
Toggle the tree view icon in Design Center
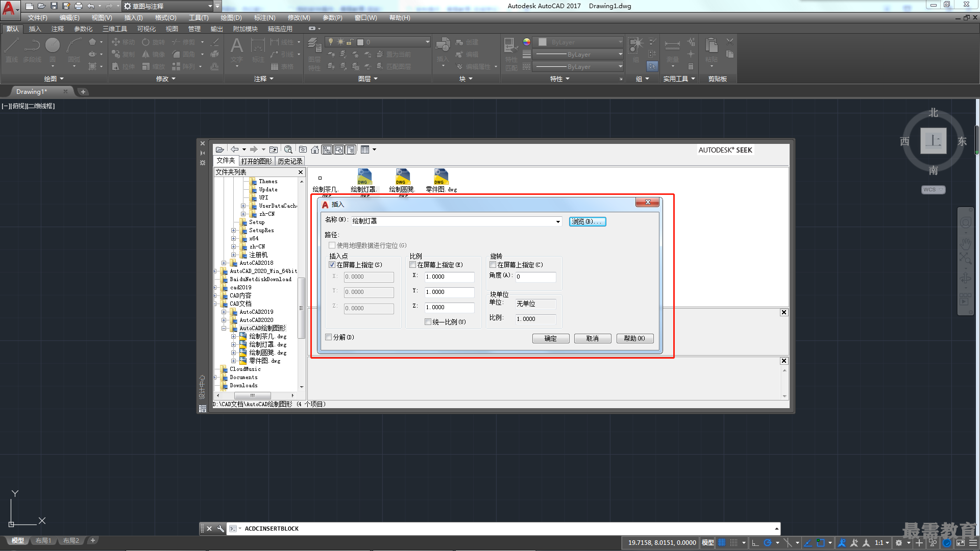327,149
